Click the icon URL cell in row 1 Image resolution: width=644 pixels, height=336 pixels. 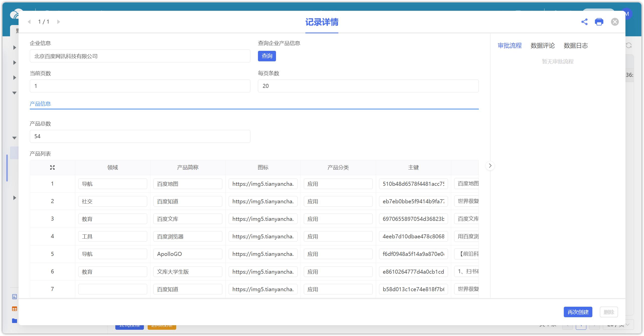(x=263, y=184)
